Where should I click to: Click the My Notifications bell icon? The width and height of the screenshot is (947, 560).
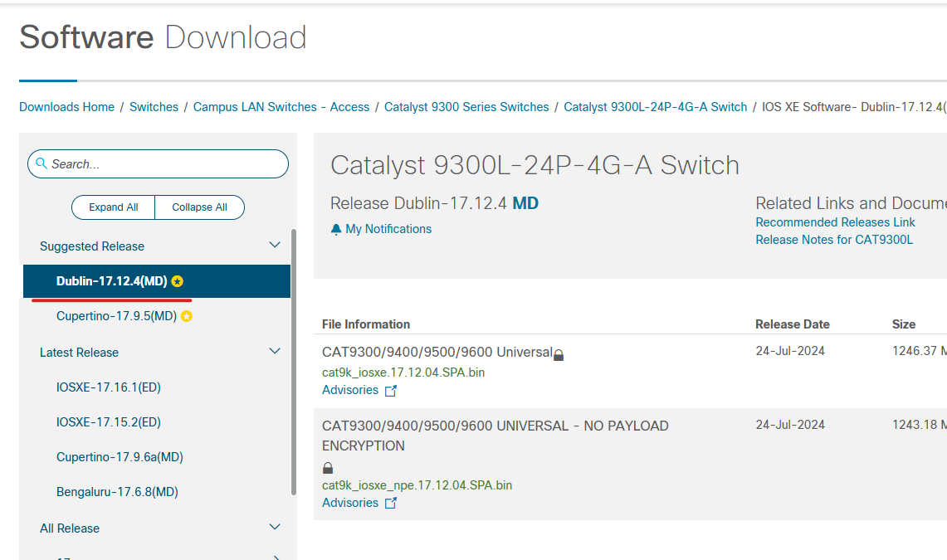(x=336, y=229)
